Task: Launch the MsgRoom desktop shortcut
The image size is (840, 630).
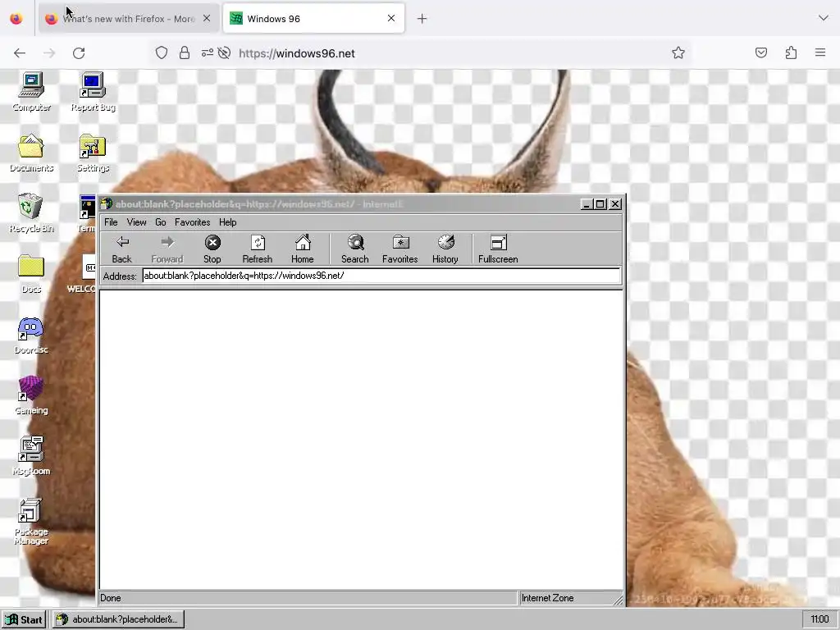Action: click(x=31, y=456)
